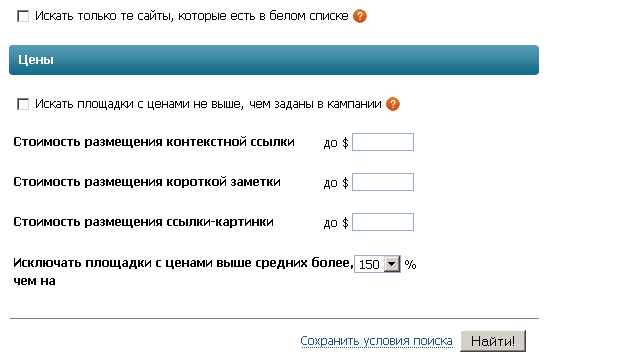Click label 'Стоимость размещения контекстной ссылки'

click(154, 142)
